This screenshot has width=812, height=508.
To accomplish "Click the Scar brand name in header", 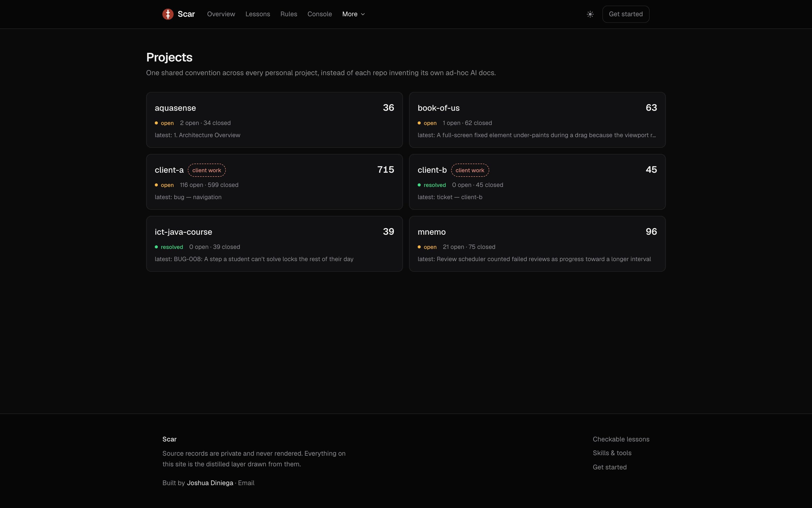I will [x=186, y=14].
